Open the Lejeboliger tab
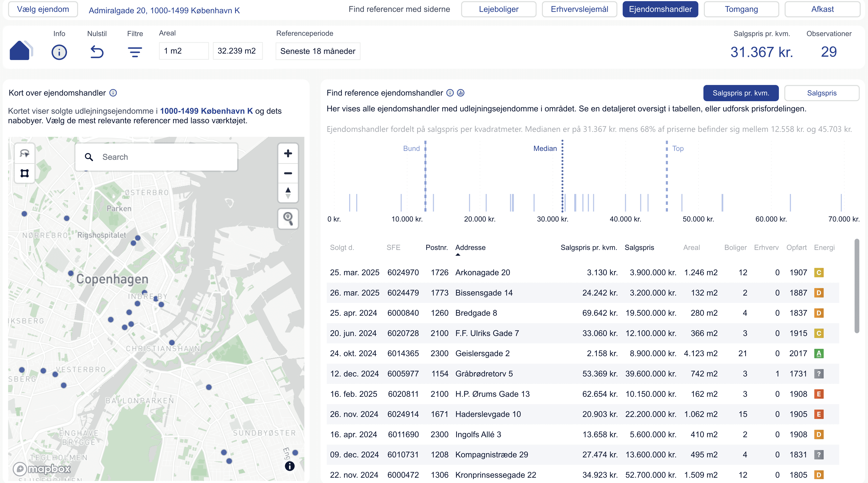This screenshot has width=868, height=483. [x=498, y=9]
